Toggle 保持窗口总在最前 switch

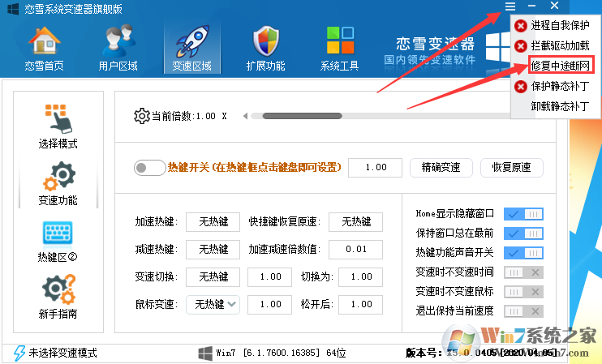tap(523, 233)
